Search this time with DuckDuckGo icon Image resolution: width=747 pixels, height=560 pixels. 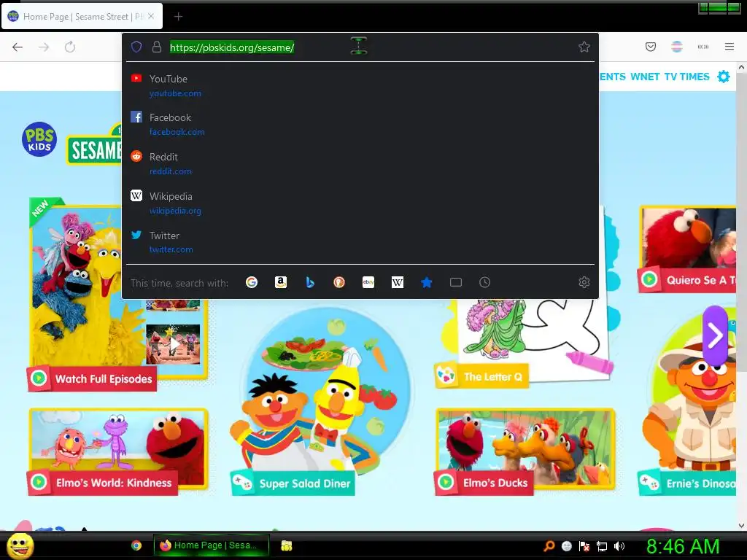pos(339,282)
